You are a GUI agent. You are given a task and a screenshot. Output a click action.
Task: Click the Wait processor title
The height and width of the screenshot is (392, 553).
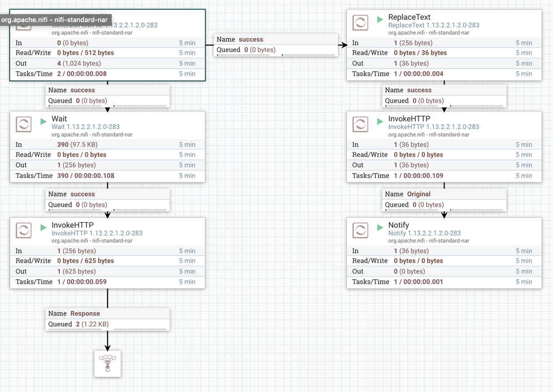59,119
